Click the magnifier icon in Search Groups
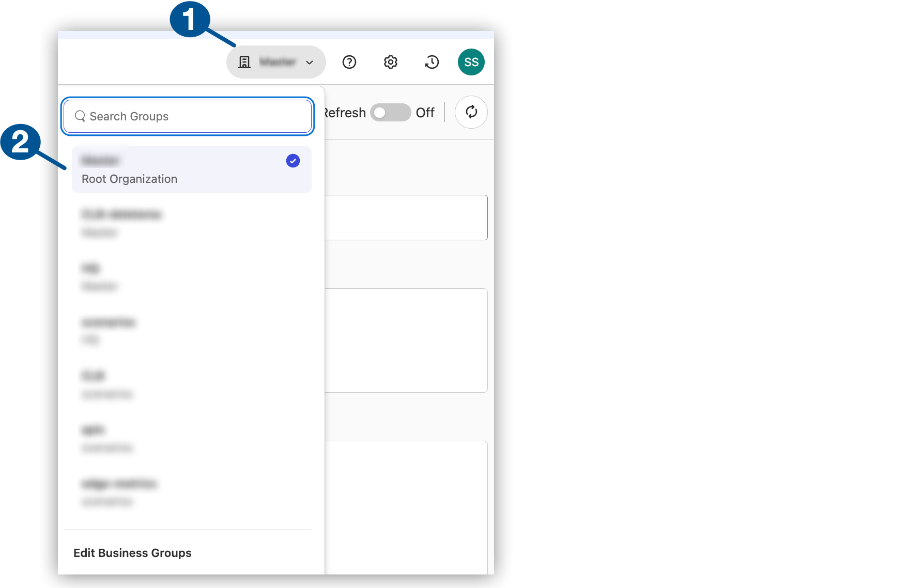The width and height of the screenshot is (923, 588). click(x=80, y=116)
